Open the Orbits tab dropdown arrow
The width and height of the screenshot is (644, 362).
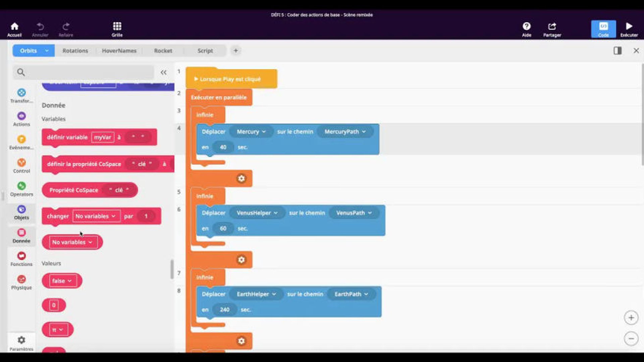47,51
